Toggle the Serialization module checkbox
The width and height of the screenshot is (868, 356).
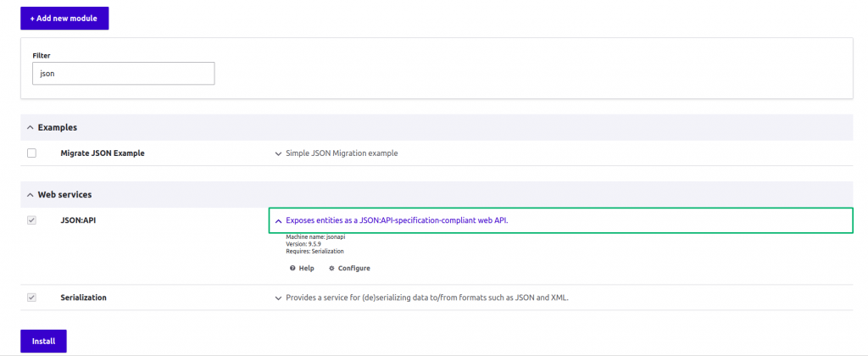click(32, 298)
